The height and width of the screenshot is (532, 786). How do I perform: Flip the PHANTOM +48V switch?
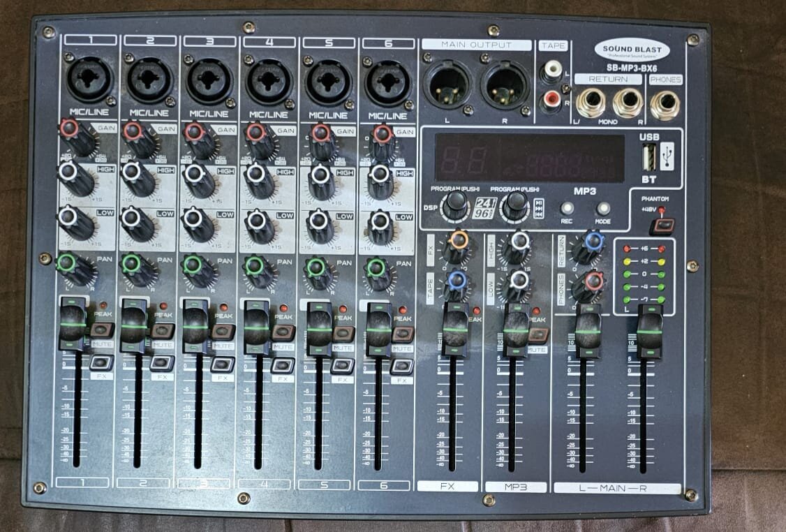[x=662, y=226]
